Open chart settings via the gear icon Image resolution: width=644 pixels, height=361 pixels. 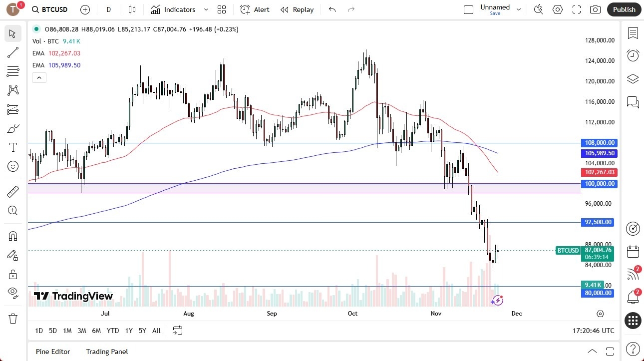(x=558, y=9)
